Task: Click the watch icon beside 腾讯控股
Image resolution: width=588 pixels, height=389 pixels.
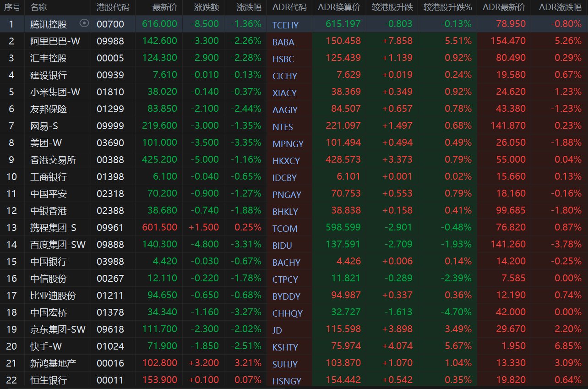Action: coord(84,23)
